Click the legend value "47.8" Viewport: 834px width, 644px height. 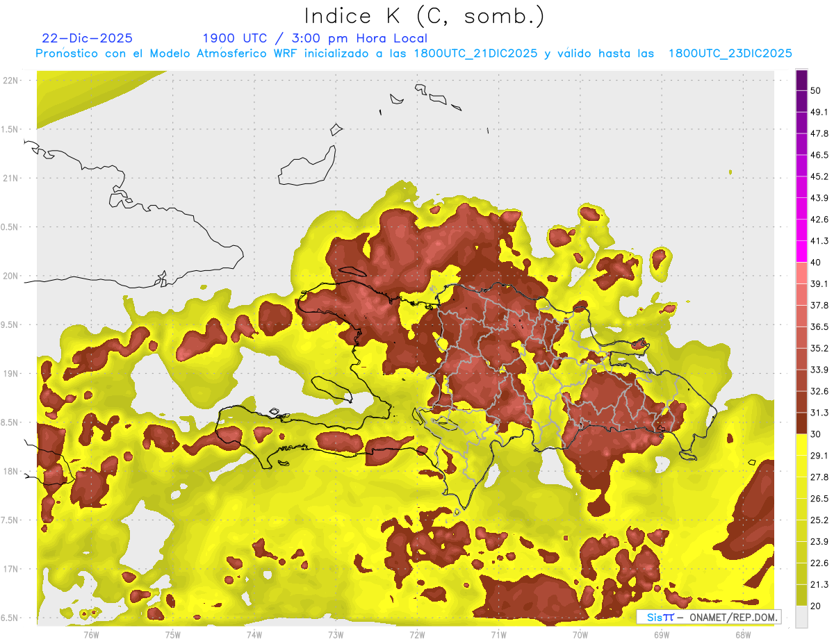tap(819, 133)
